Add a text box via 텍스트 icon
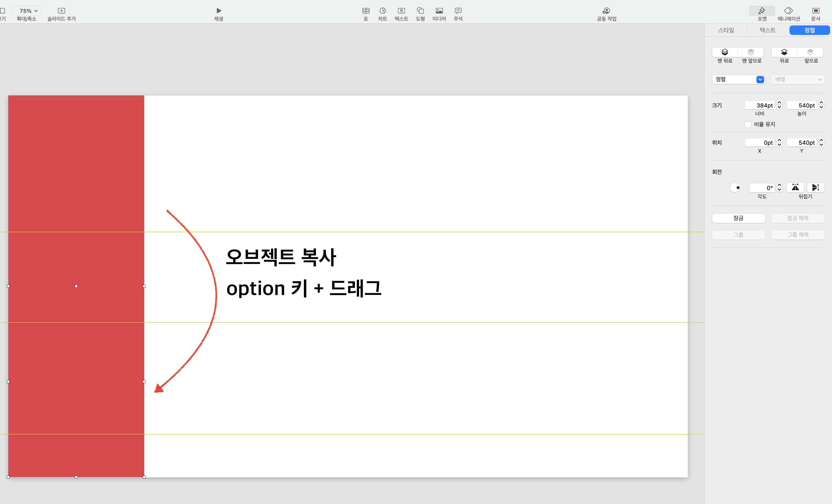 point(401,11)
